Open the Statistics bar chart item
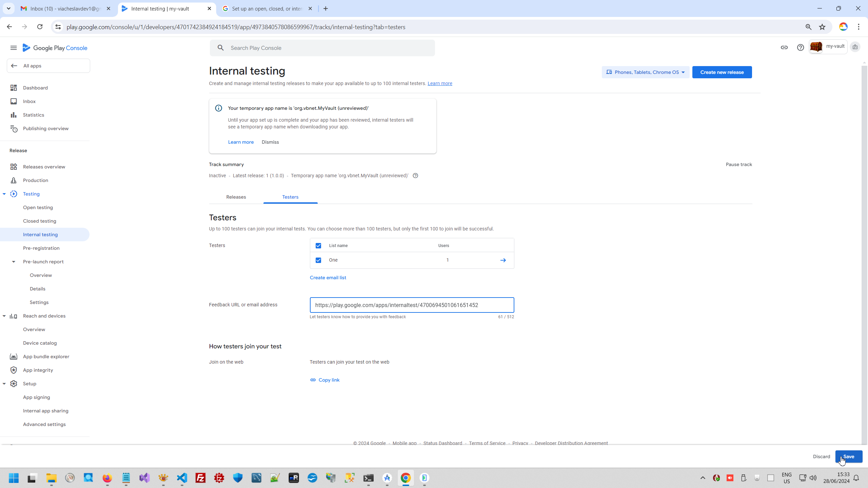868x488 pixels. tap(33, 115)
